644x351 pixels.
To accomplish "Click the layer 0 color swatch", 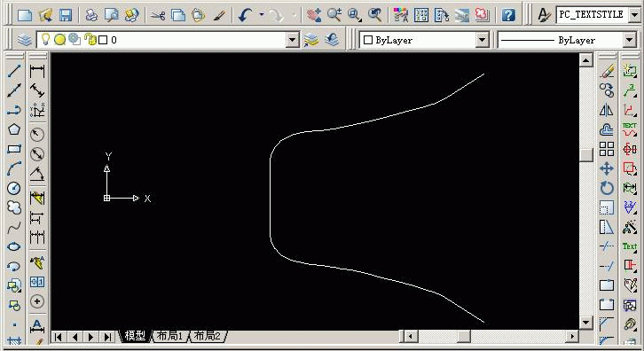I will pyautogui.click(x=103, y=40).
